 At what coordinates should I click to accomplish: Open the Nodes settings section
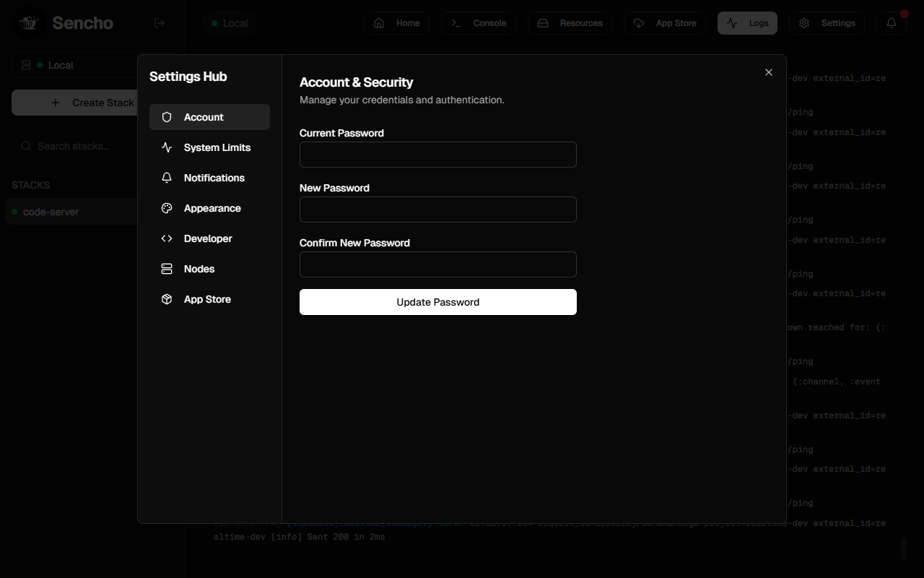coord(209,269)
